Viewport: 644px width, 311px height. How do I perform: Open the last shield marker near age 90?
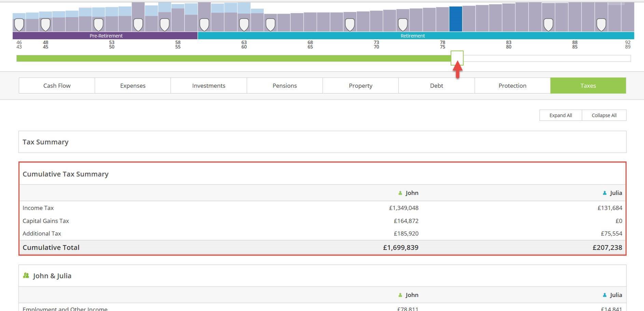point(601,25)
